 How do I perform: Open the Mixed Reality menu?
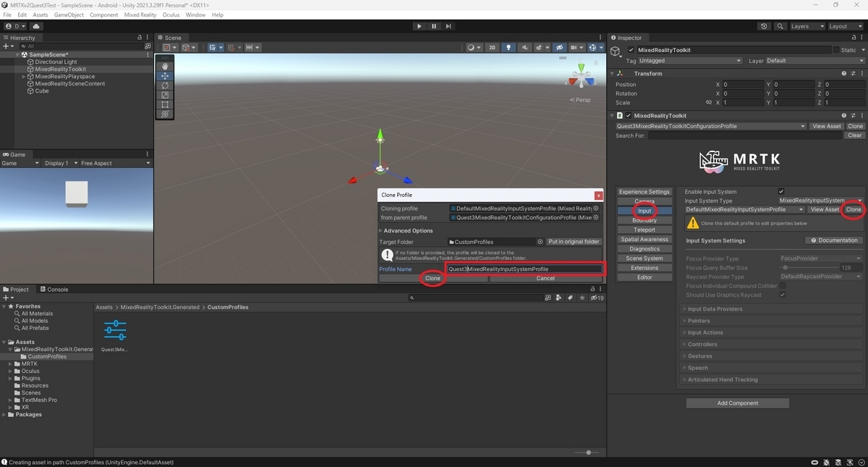click(x=140, y=14)
